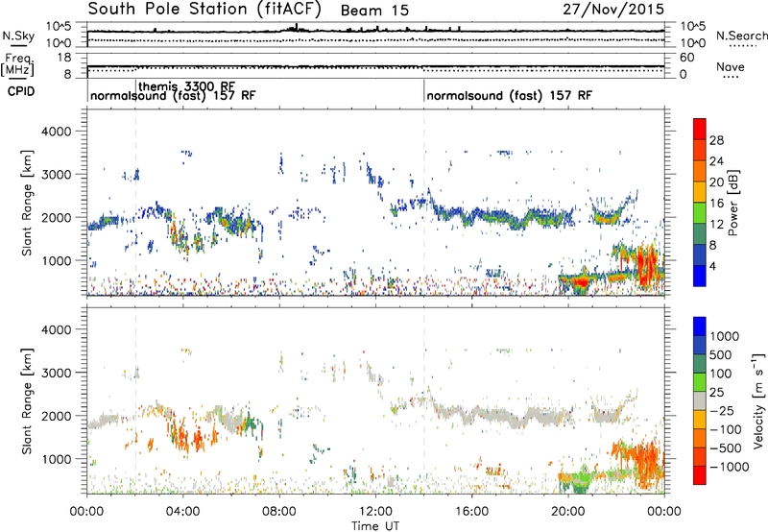Click the 'N.Search' legend label
Image resolution: width=768 pixels, height=532 pixels.
tap(741, 36)
